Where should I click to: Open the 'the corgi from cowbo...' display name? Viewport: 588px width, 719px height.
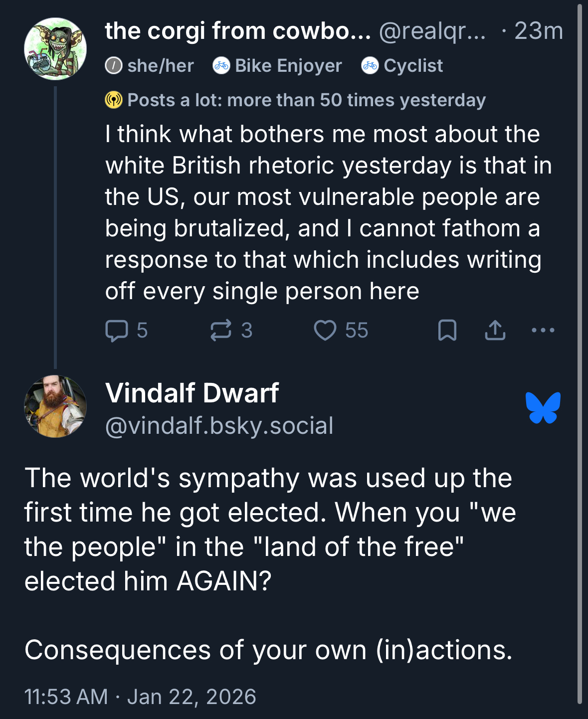pyautogui.click(x=238, y=31)
